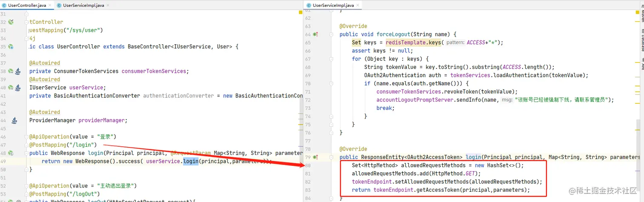
Task: Click implements-method gutter icon on line 79
Action: [316, 157]
